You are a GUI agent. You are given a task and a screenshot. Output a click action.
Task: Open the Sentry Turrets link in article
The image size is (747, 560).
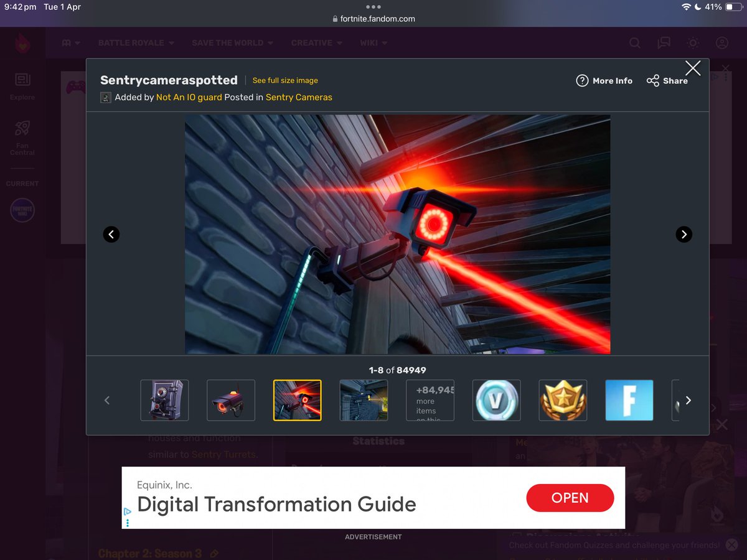[x=224, y=454]
